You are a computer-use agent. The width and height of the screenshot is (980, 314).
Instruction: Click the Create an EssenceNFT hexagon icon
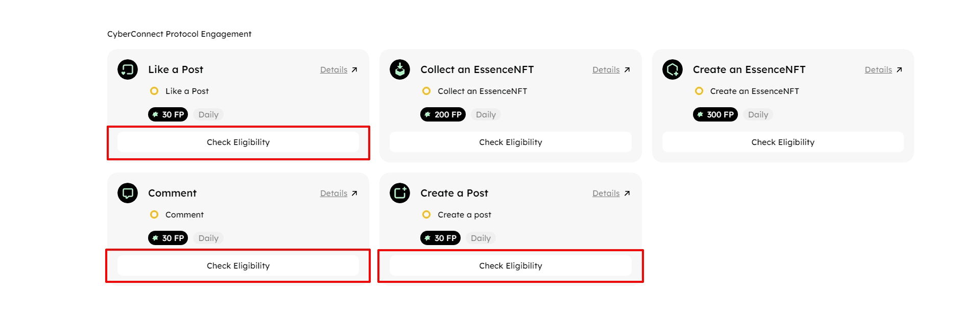point(673,69)
